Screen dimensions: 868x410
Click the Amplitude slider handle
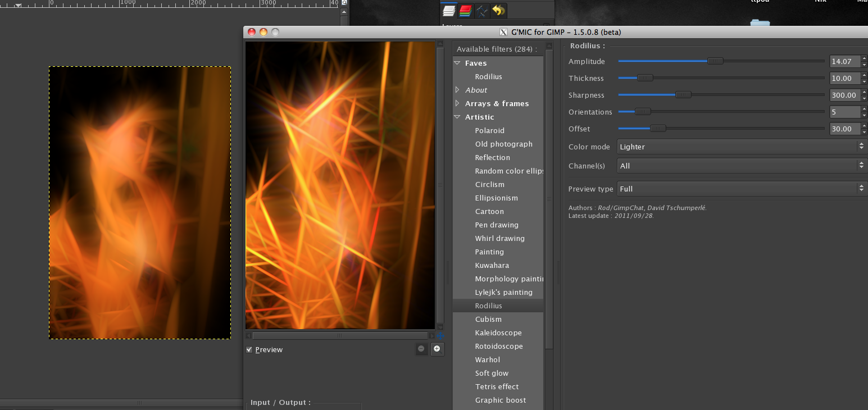[715, 61]
